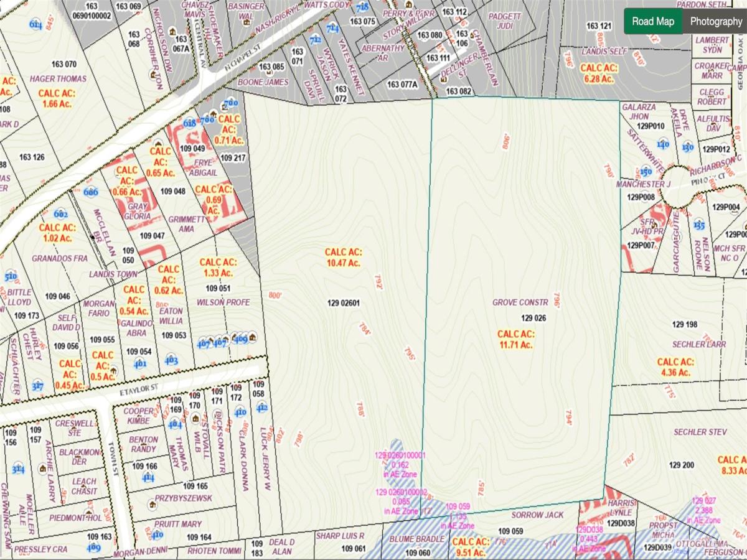747x560 pixels.
Task: Click Hager Thomas owner label
Action: point(59,79)
